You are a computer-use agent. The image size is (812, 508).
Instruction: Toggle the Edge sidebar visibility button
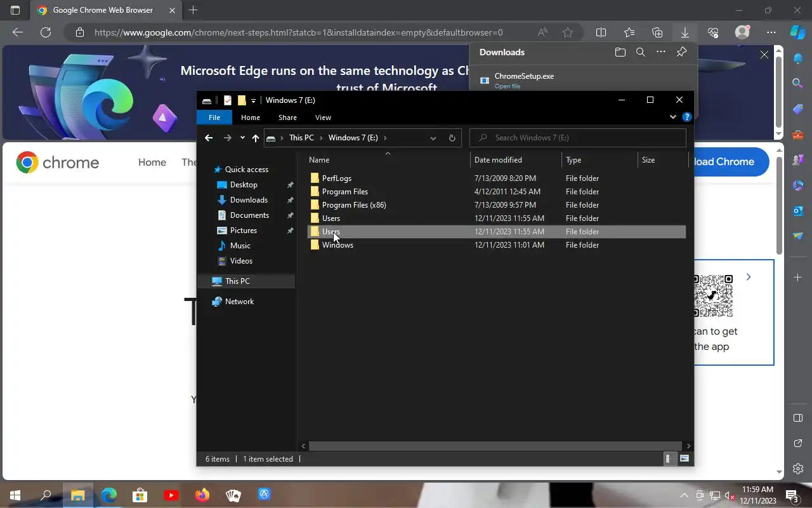(798, 418)
